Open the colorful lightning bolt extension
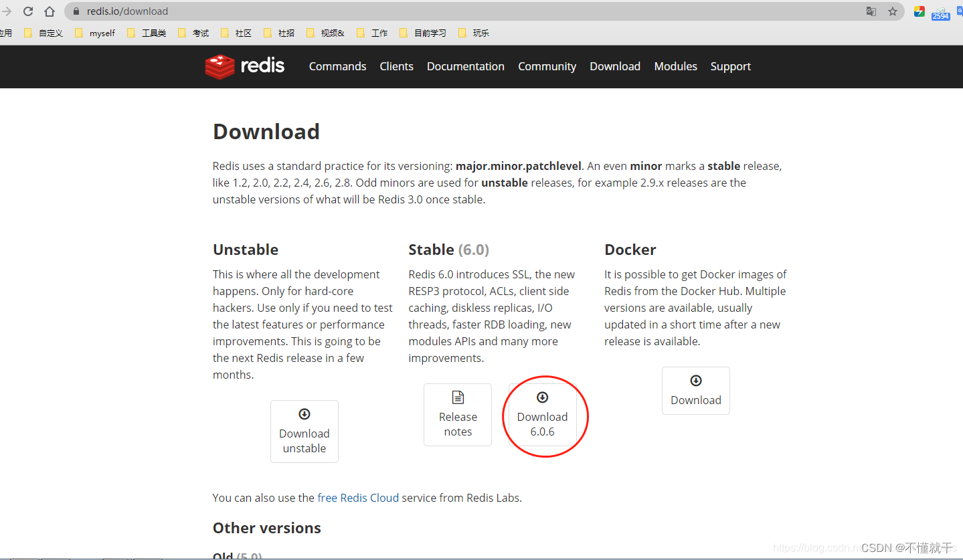This screenshot has height=560, width=963. [x=920, y=11]
